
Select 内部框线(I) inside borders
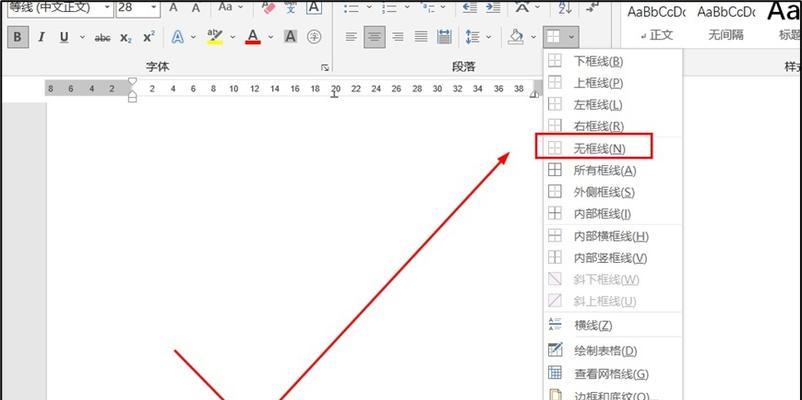[x=612, y=214]
